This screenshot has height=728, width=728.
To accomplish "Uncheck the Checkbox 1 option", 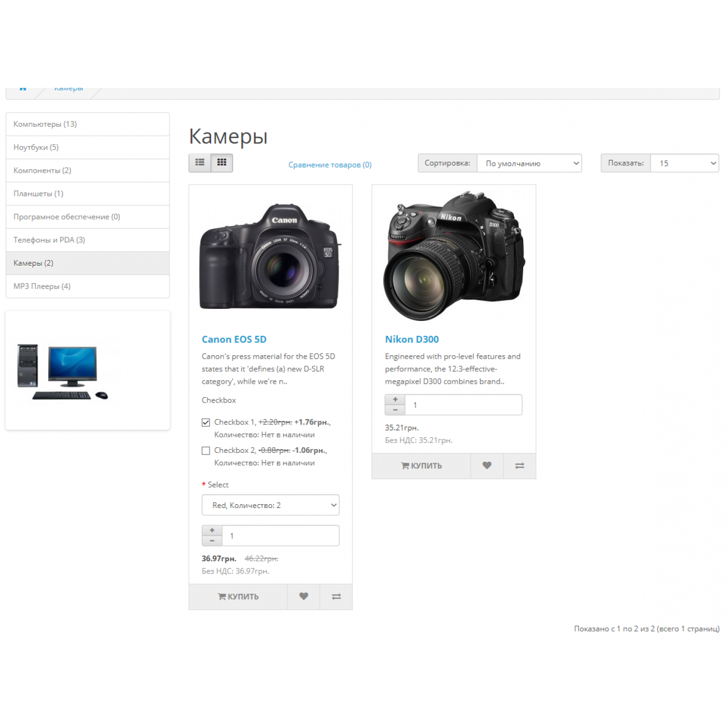I will 206,422.
